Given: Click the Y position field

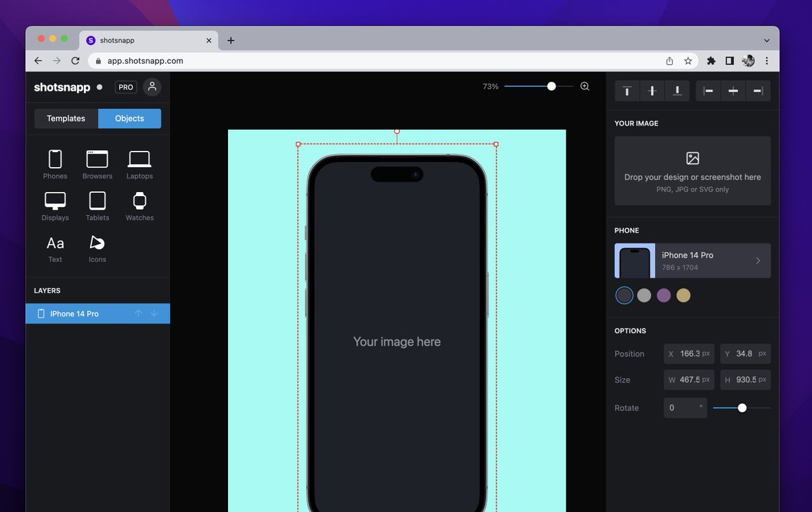Looking at the screenshot, I should [x=745, y=354].
